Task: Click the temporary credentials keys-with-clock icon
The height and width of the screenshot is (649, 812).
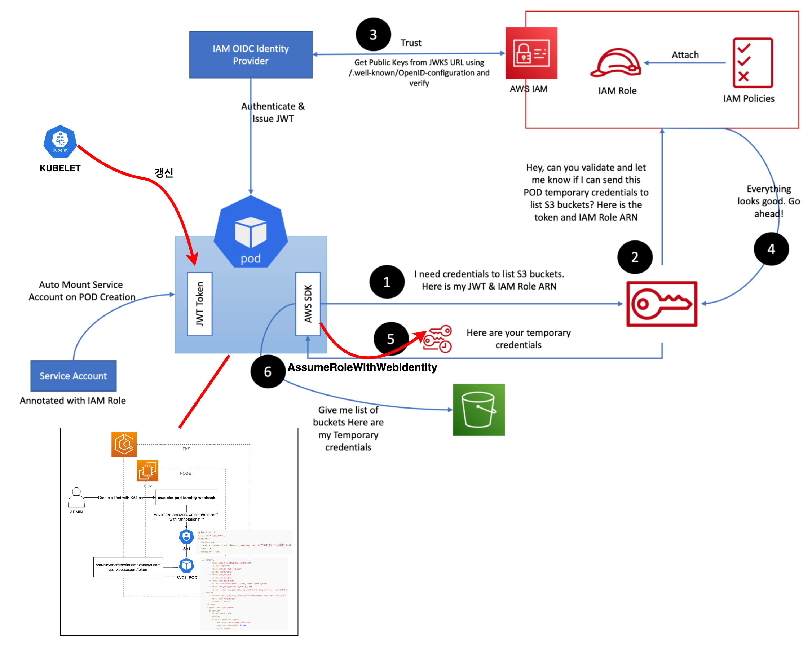Action: [437, 339]
